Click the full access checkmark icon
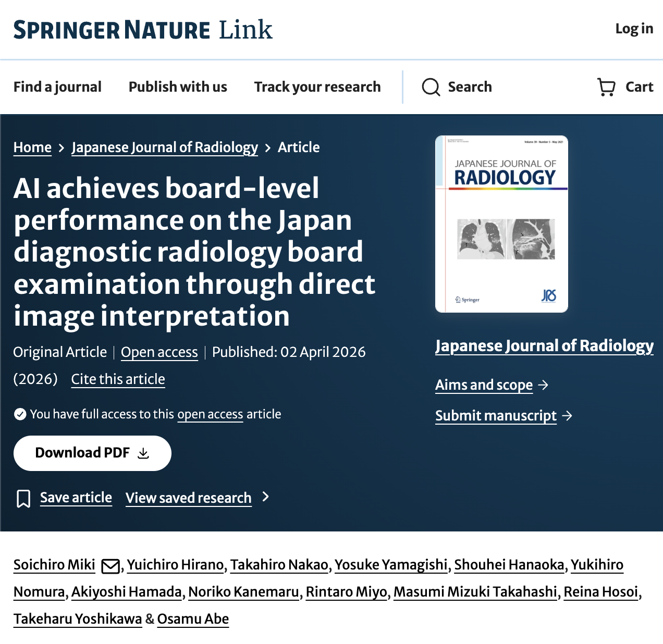This screenshot has height=644, width=663. (x=20, y=414)
